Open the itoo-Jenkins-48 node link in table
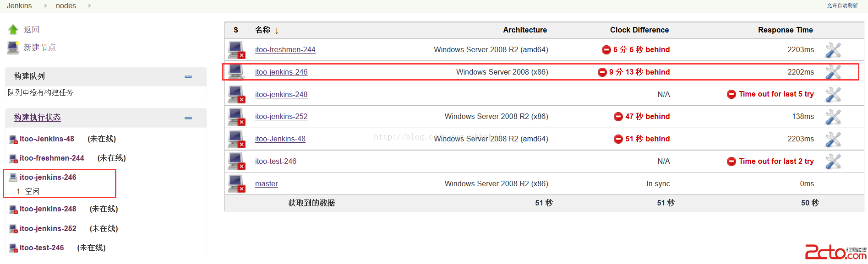The image size is (868, 264). [280, 139]
